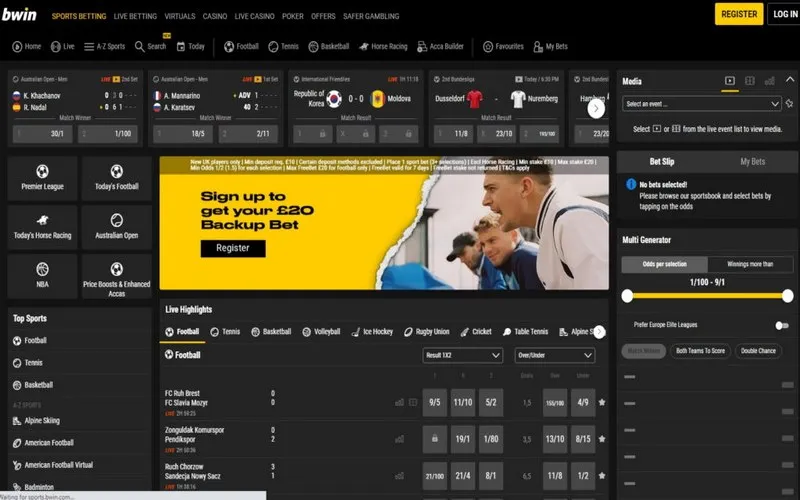Click the pin star beside event selector
Viewport: 800px width, 500px height.
[789, 104]
